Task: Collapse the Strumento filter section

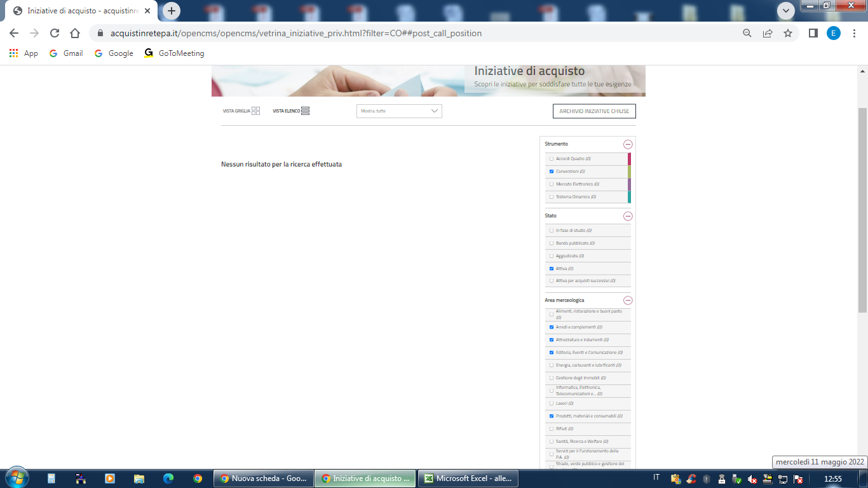Action: (x=628, y=144)
